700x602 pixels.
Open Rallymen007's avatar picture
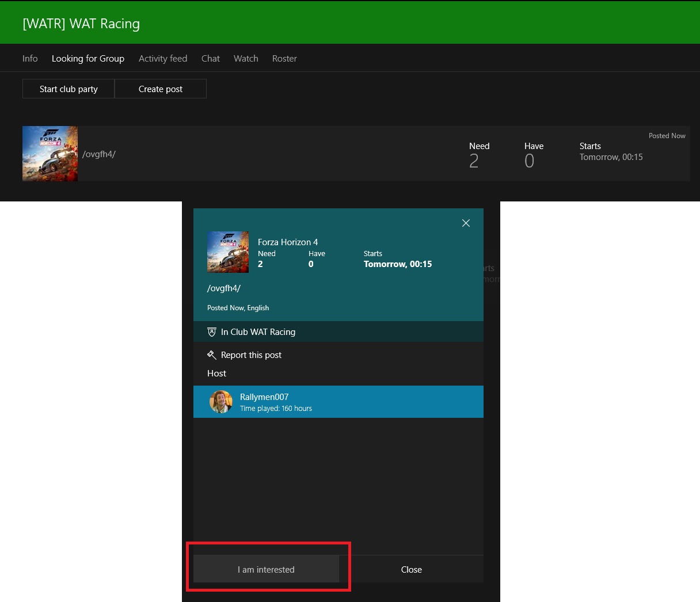[220, 402]
